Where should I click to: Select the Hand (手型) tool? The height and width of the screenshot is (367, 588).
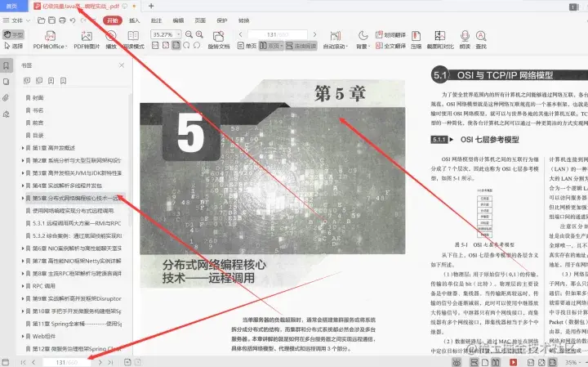(x=14, y=35)
